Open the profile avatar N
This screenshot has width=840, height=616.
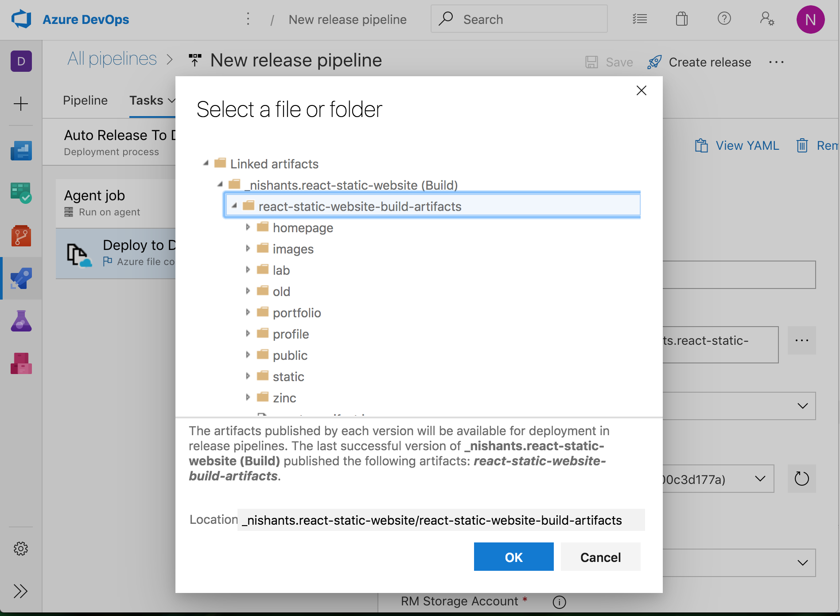pos(810,19)
